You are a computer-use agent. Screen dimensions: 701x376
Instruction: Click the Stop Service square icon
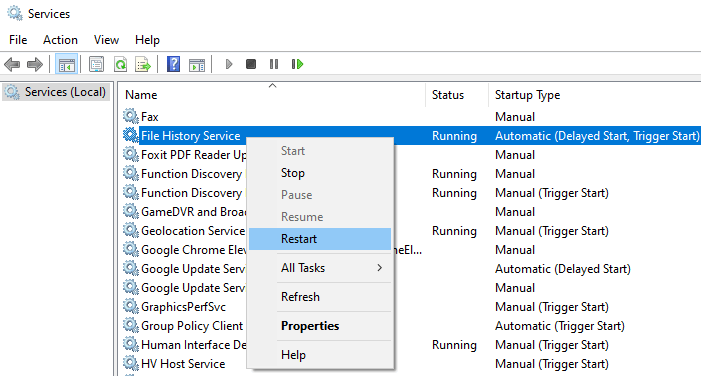point(251,64)
